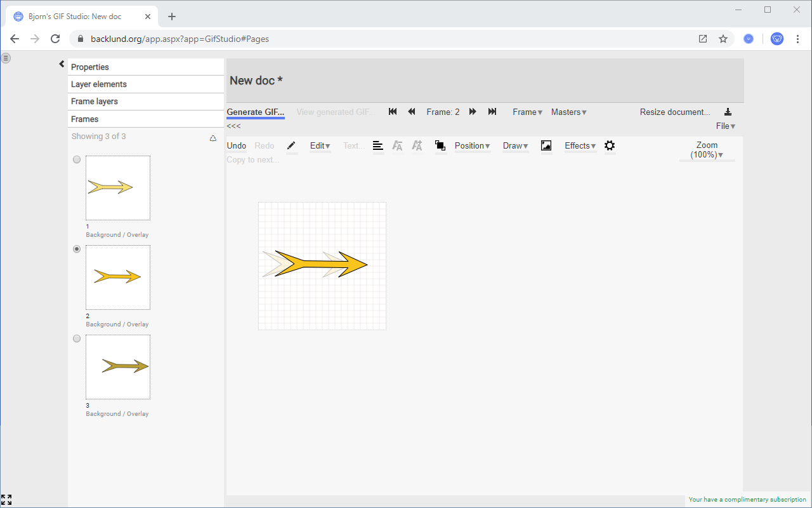The image size is (812, 508).
Task: Open the Frame layers panel
Action: pos(93,101)
